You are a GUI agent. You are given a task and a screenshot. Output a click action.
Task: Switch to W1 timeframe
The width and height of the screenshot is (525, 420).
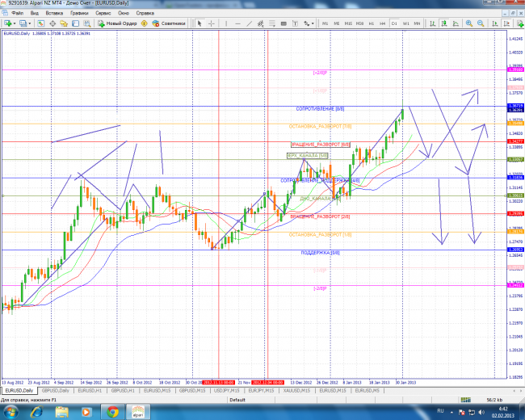pyautogui.click(x=405, y=23)
